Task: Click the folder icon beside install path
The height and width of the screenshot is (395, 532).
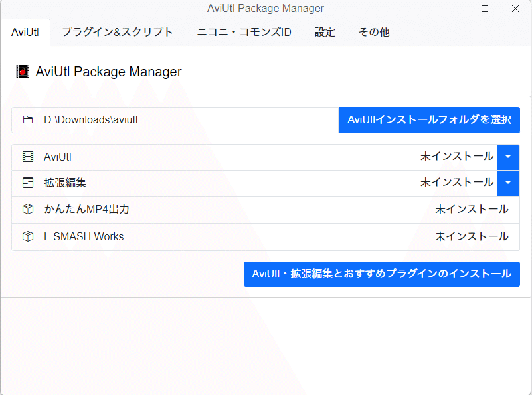Action: [28, 119]
